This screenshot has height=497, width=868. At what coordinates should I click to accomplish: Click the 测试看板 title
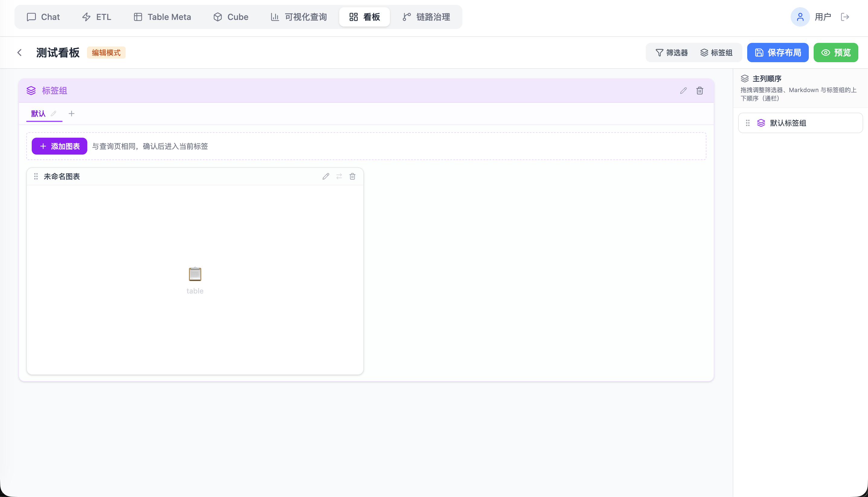(58, 53)
